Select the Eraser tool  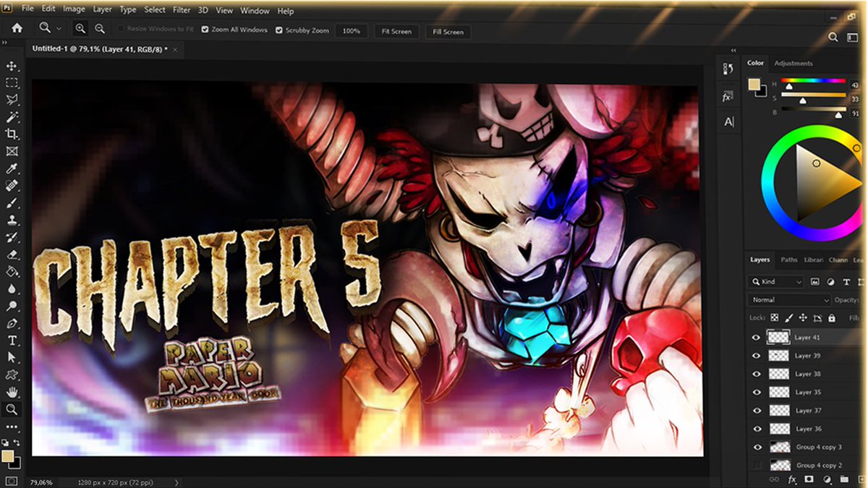pyautogui.click(x=12, y=254)
